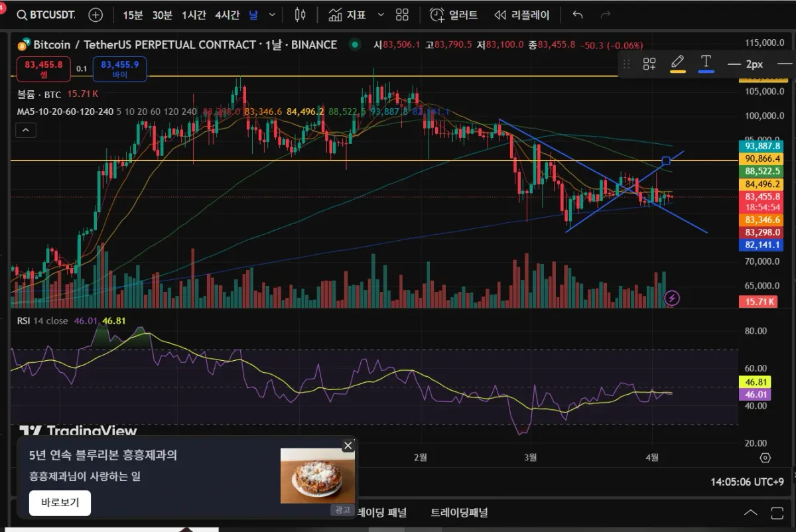This screenshot has height=532, width=796.
Task: Click the 알러트 alert button
Action: (454, 15)
